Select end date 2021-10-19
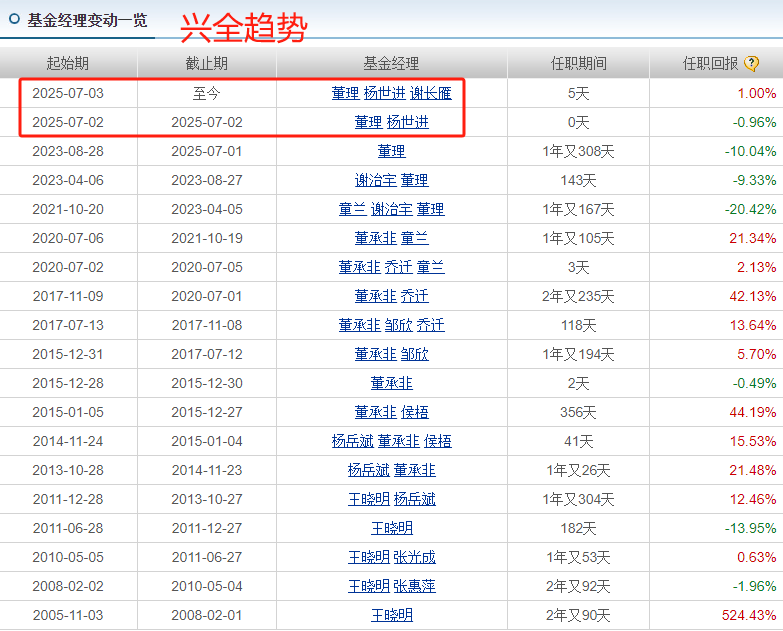783x631 pixels. pos(207,238)
